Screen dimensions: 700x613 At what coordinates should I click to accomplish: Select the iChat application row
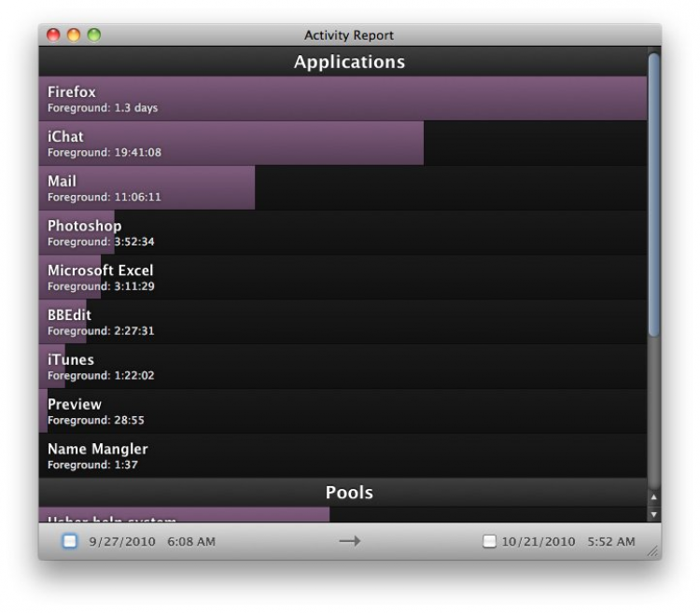pyautogui.click(x=343, y=143)
